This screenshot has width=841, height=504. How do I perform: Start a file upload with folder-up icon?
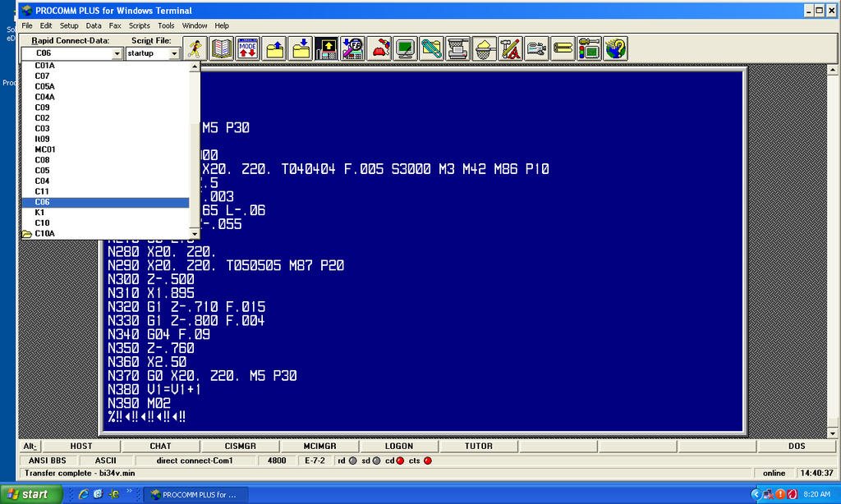click(274, 48)
